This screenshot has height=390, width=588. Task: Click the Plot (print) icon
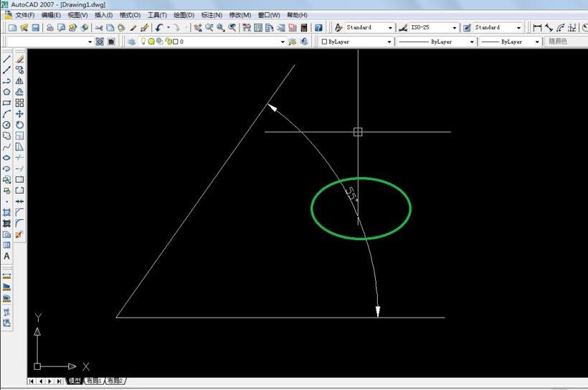pos(50,28)
